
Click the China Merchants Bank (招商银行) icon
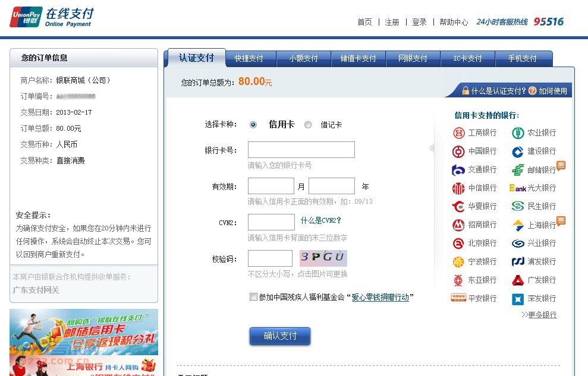point(458,225)
